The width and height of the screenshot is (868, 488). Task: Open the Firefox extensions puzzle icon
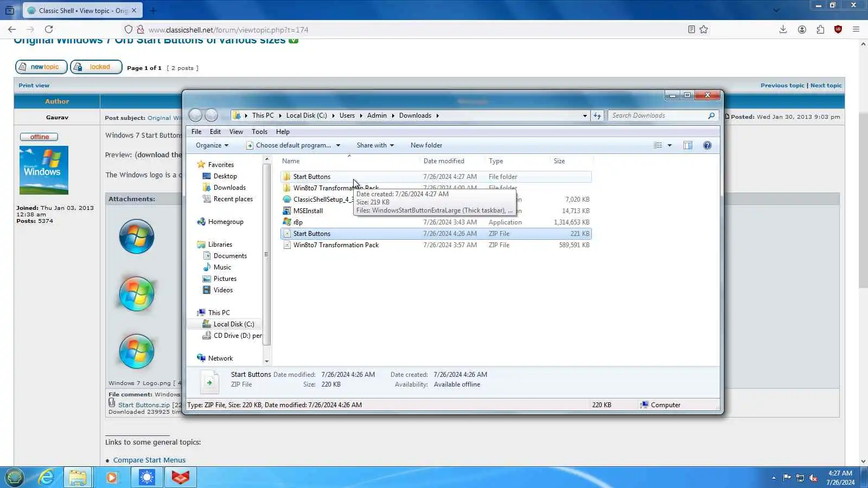820,29
